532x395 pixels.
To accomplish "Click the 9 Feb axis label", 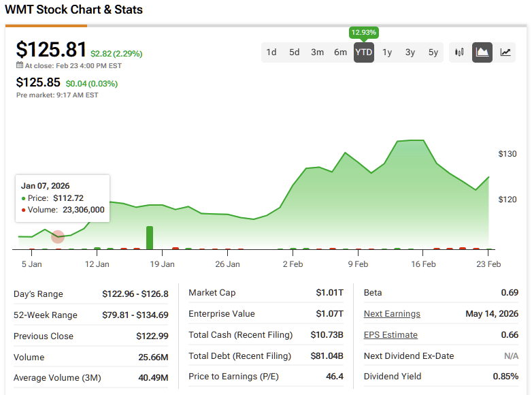I will pos(358,264).
